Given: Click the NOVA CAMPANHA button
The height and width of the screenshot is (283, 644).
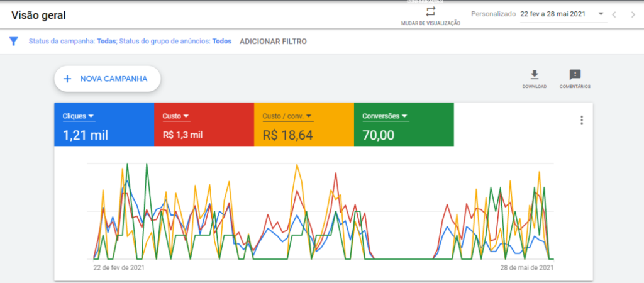Looking at the screenshot, I should [107, 79].
